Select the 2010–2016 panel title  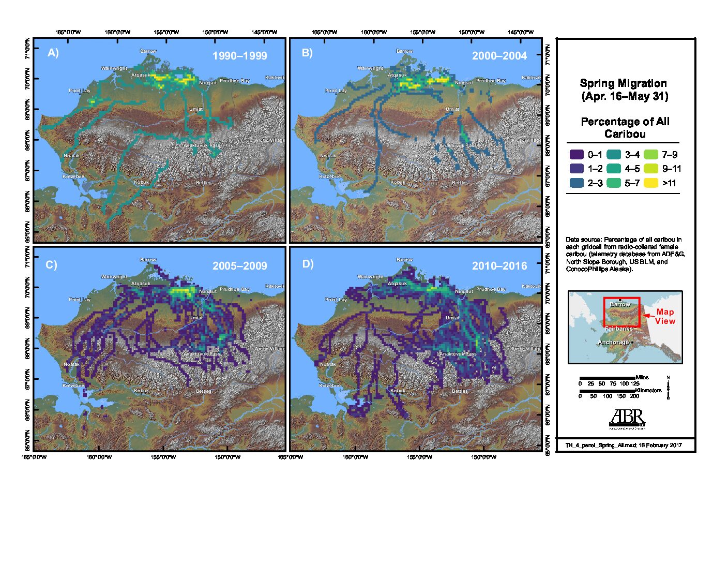[499, 266]
